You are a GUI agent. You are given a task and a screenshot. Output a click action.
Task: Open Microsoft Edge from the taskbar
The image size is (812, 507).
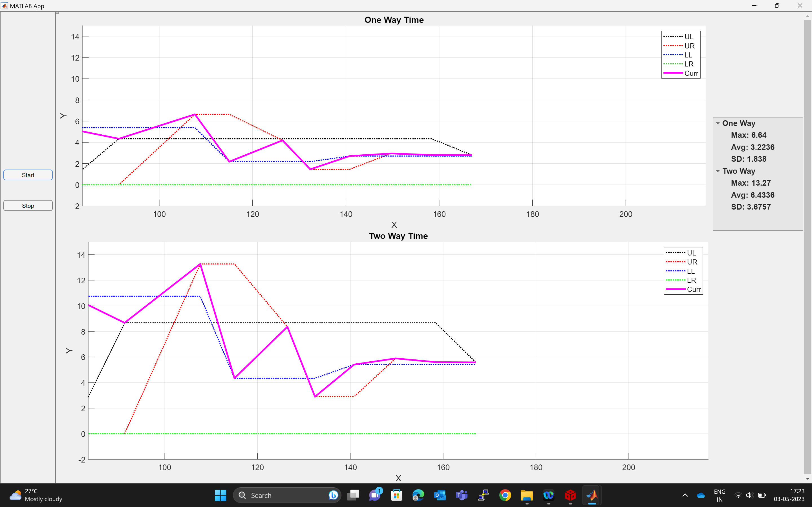point(418,495)
